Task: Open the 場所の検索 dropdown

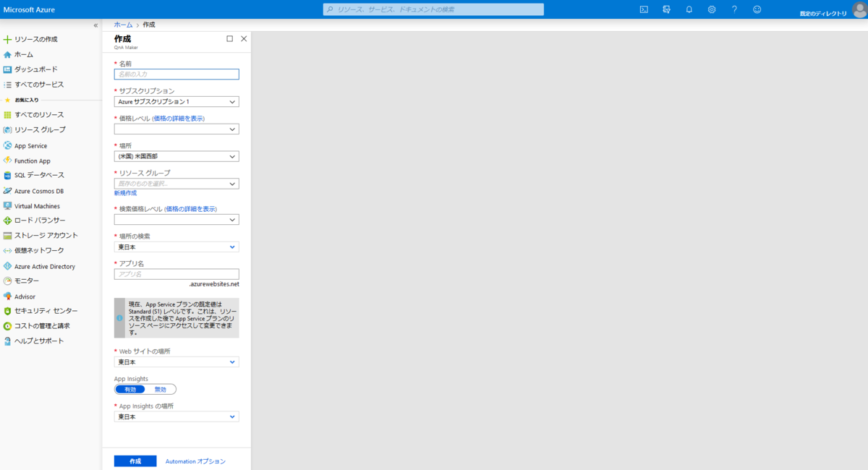Action: point(176,247)
